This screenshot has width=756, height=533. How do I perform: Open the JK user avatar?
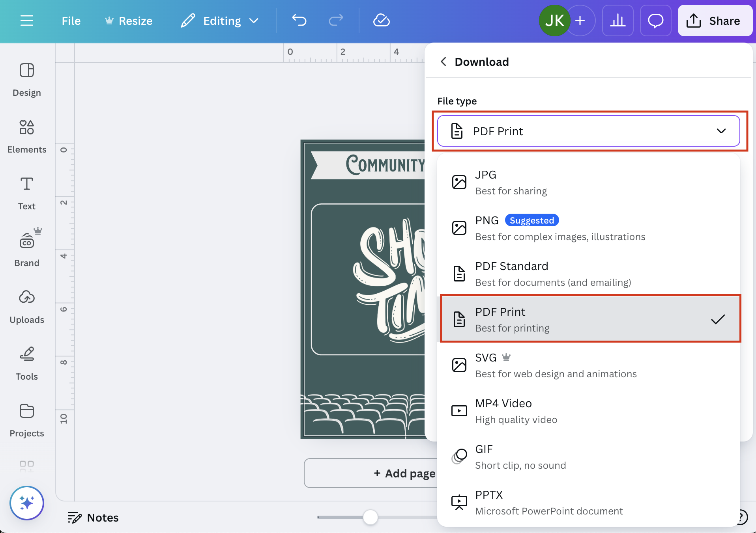click(x=554, y=20)
